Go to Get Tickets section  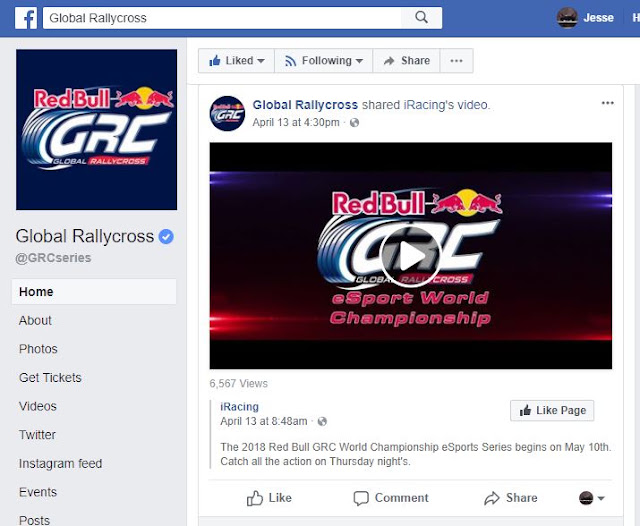pyautogui.click(x=50, y=377)
